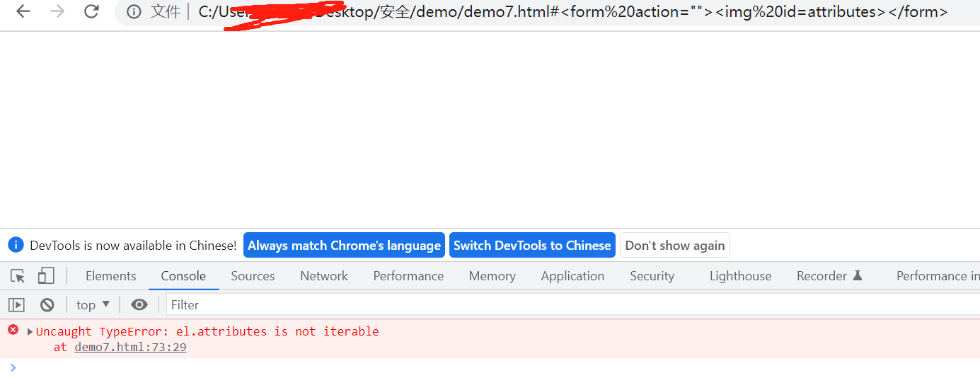Click the red error icon in console
Screen dimensions: 980x378
[x=13, y=330]
